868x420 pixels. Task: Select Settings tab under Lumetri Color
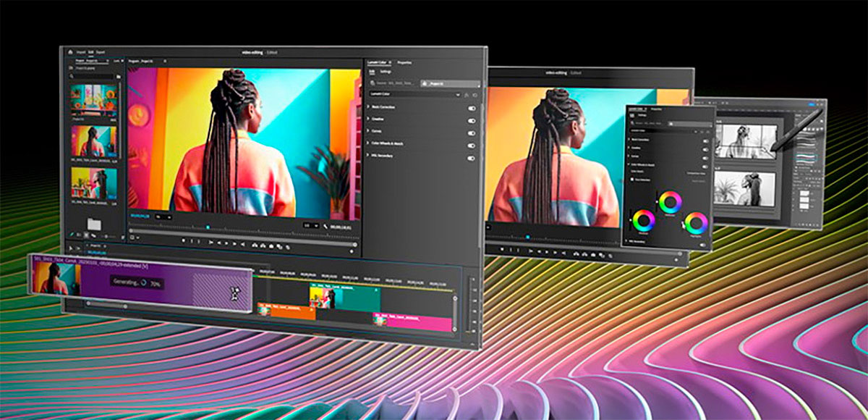(386, 72)
